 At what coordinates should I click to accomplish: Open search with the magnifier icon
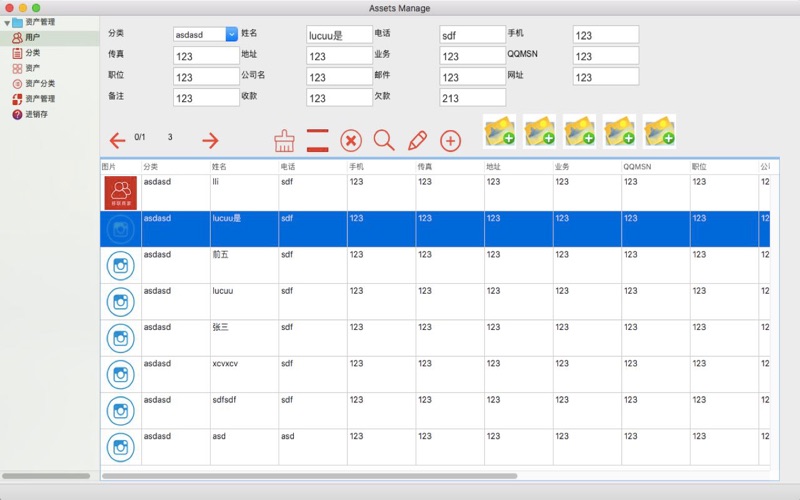[384, 140]
